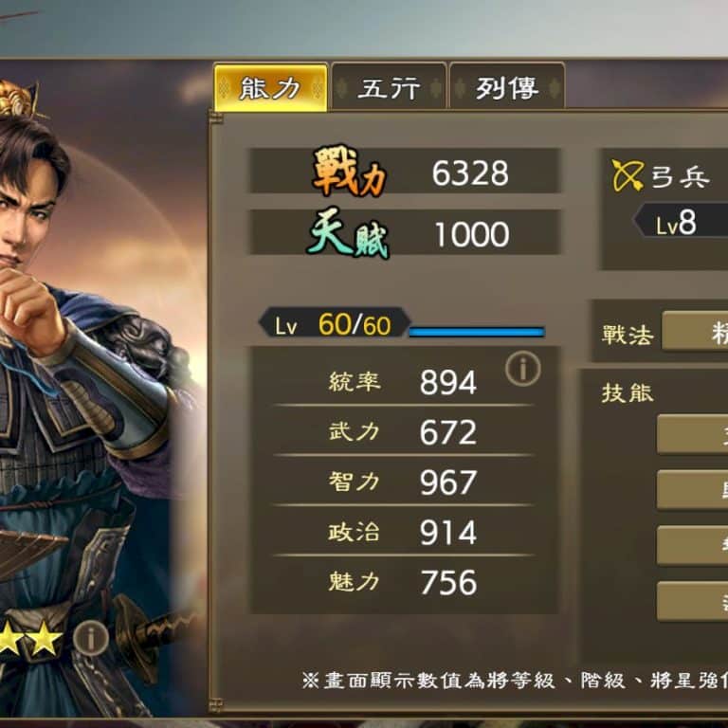Tap the 戰力 power emblem
This screenshot has width=728, height=728.
349,172
